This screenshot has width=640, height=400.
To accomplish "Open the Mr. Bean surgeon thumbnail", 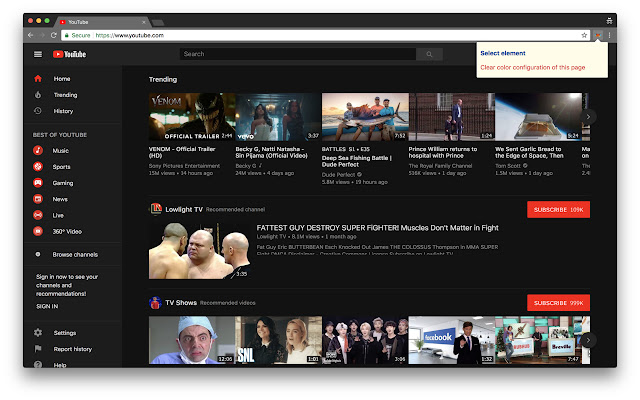I will [x=192, y=340].
